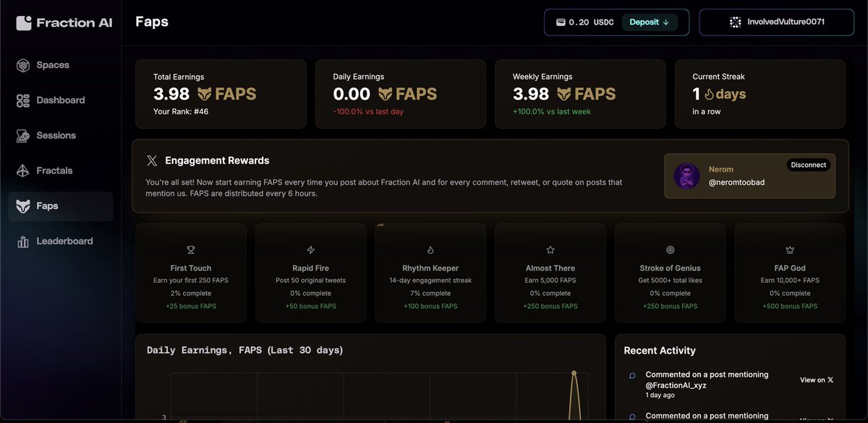868x423 pixels.
Task: Click the flame icon on Rhythm Keeper card
Action: [430, 249]
